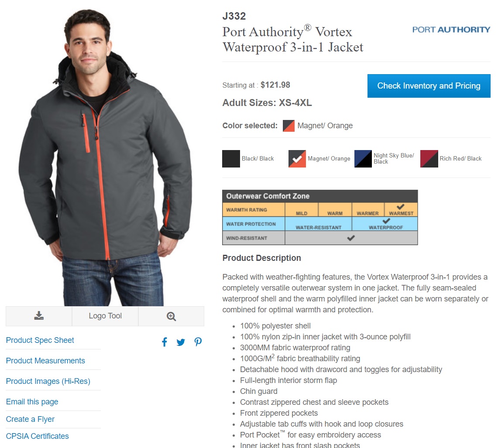The image size is (498, 448).
Task: View Product Images (Hi-Res) link
Action: 48,381
